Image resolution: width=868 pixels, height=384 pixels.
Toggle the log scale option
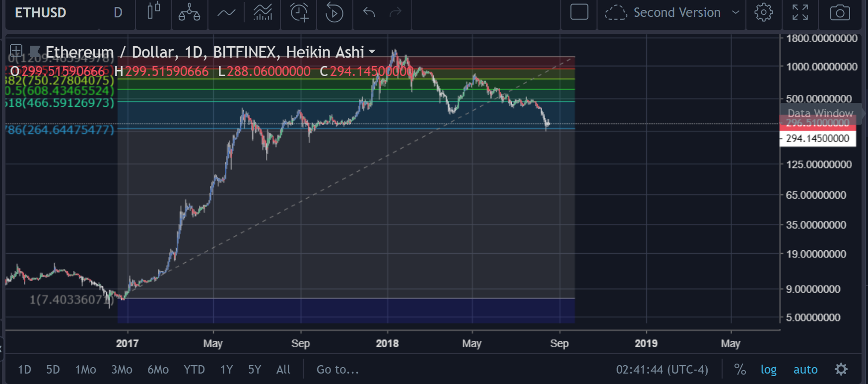point(768,370)
